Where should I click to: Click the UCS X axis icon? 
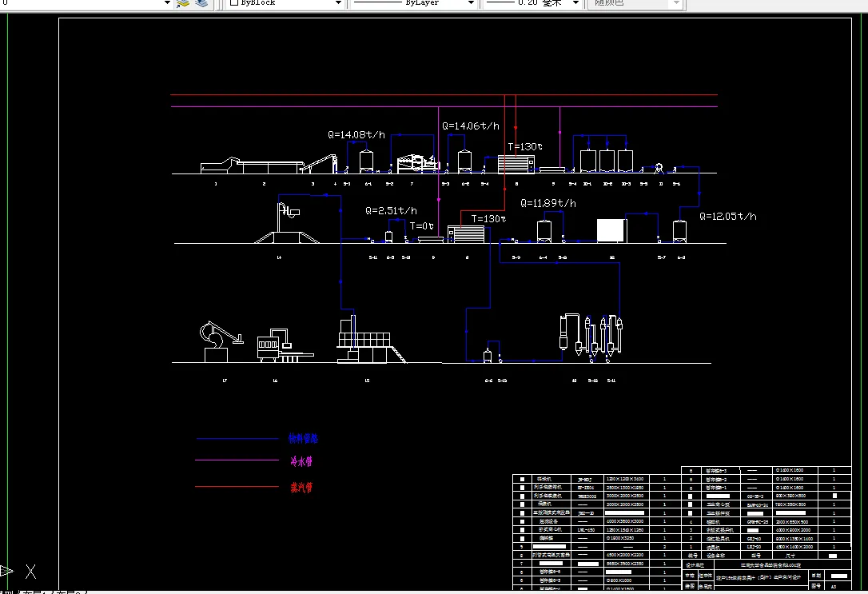coord(30,572)
